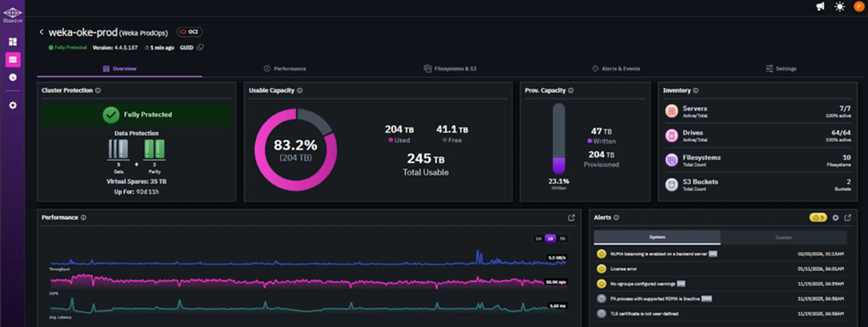Switch to the Overview tab

119,69
